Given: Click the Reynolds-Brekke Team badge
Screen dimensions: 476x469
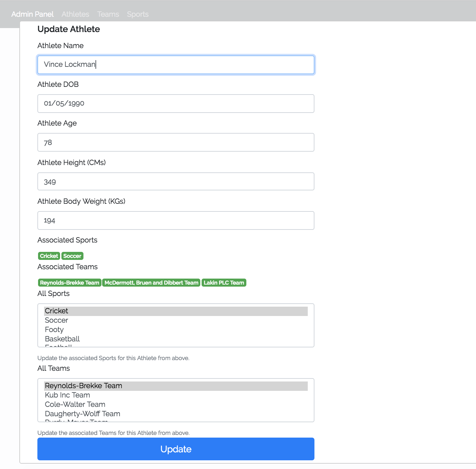Looking at the screenshot, I should [x=69, y=283].
